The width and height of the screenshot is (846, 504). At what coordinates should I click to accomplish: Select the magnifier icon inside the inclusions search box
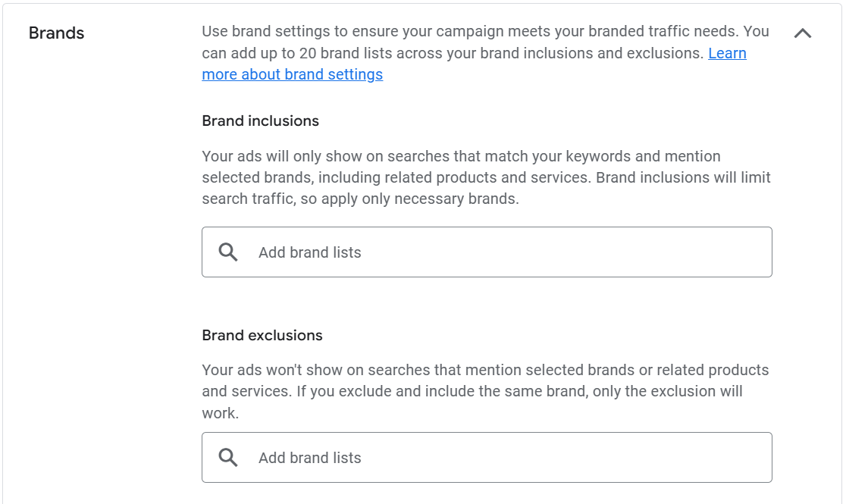click(x=227, y=252)
